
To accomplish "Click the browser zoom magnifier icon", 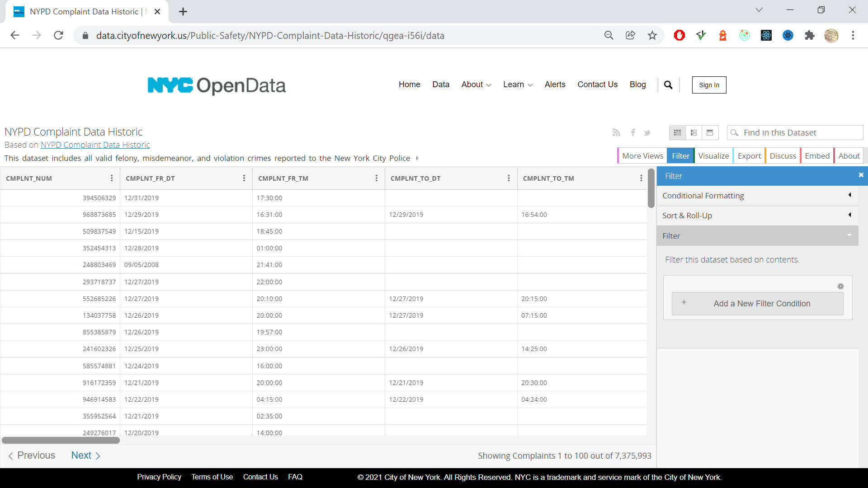I will (609, 35).
